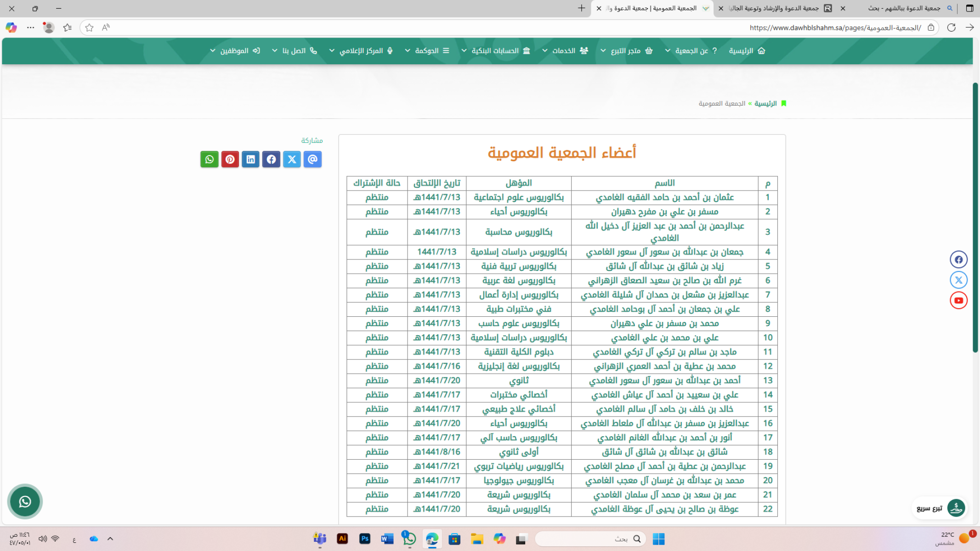Open the floating YouTube side icon

[958, 300]
